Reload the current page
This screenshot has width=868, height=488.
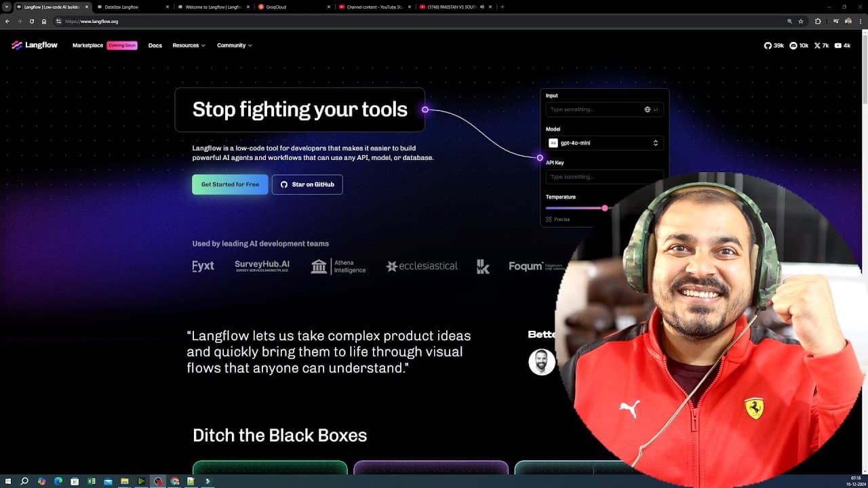(x=31, y=21)
